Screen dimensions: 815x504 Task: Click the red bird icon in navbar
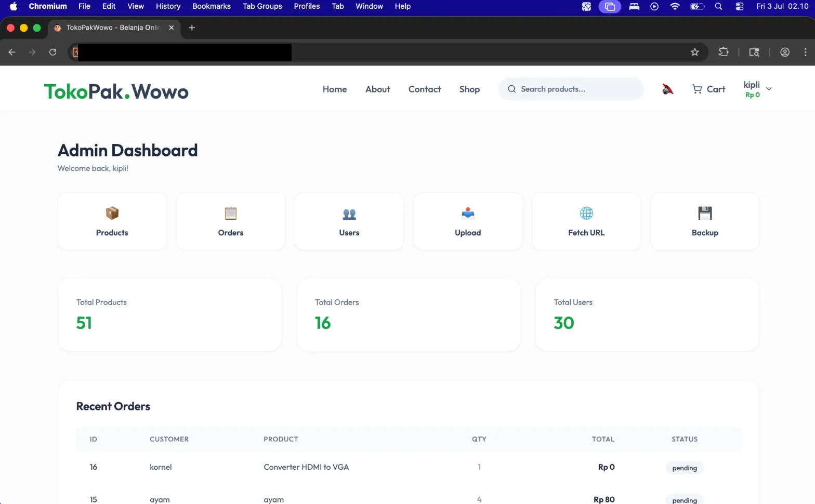click(668, 89)
